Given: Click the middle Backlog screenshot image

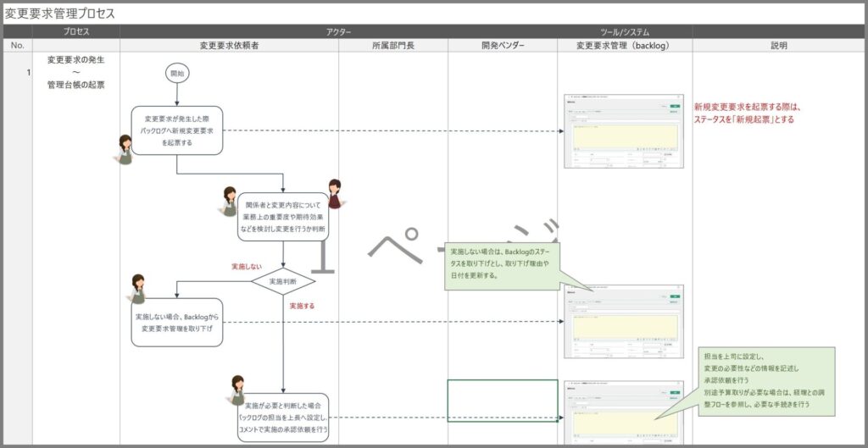Looking at the screenshot, I should pyautogui.click(x=623, y=321).
